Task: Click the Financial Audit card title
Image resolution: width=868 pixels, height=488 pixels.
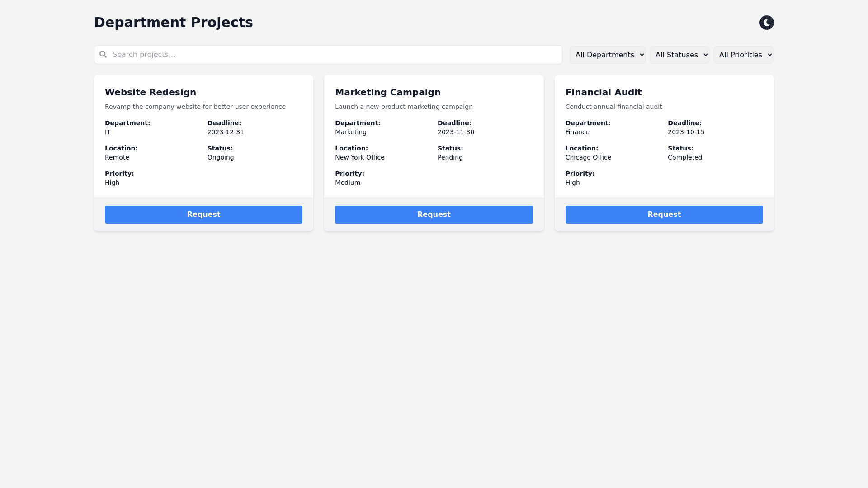Action: pyautogui.click(x=603, y=92)
